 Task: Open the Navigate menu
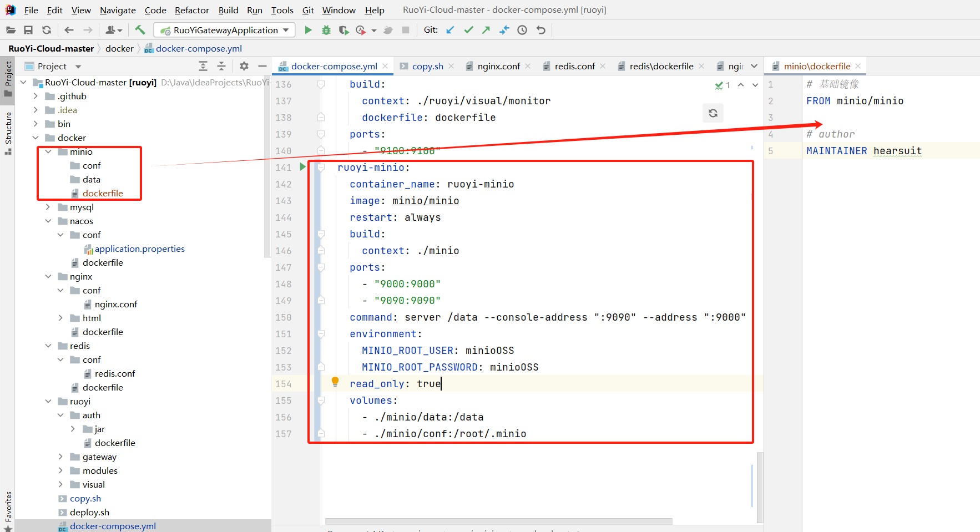118,10
